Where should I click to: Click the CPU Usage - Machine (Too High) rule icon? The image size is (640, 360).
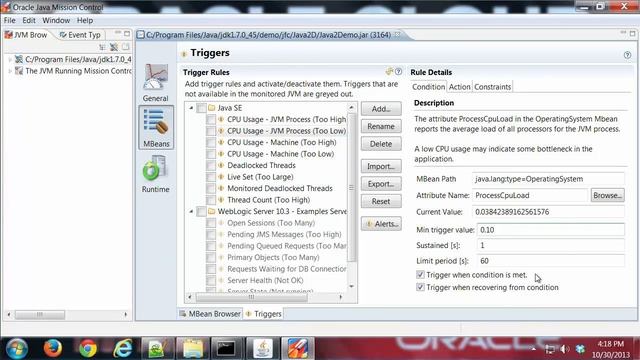pyautogui.click(x=221, y=142)
